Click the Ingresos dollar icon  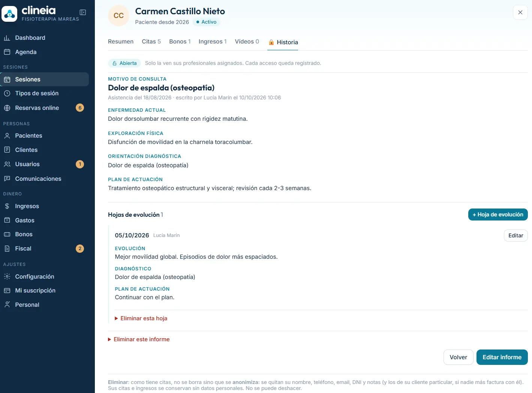(x=7, y=206)
